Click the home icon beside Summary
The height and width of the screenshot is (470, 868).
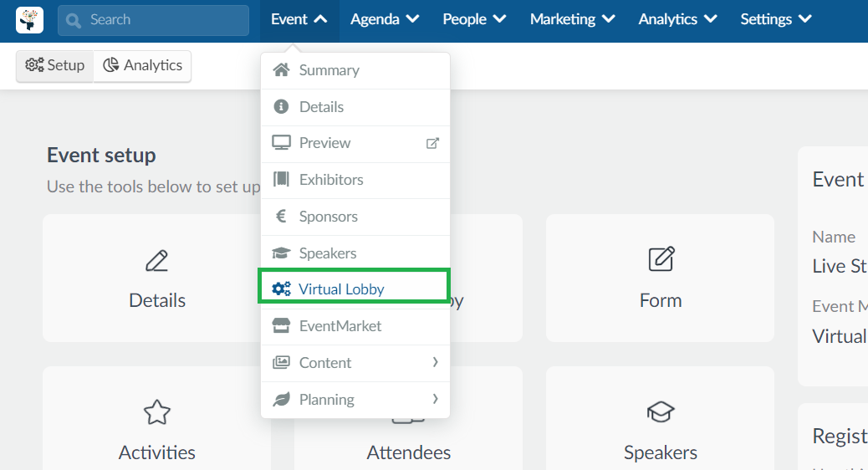click(x=281, y=69)
